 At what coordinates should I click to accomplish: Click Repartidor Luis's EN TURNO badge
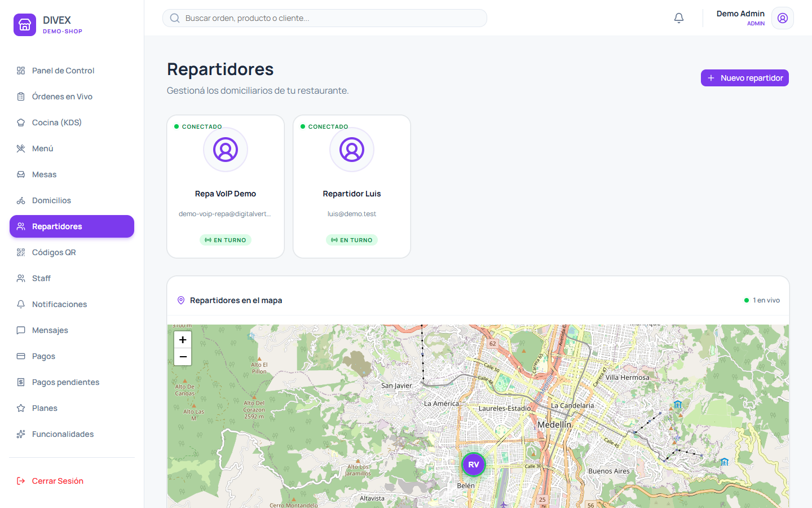[x=352, y=240]
